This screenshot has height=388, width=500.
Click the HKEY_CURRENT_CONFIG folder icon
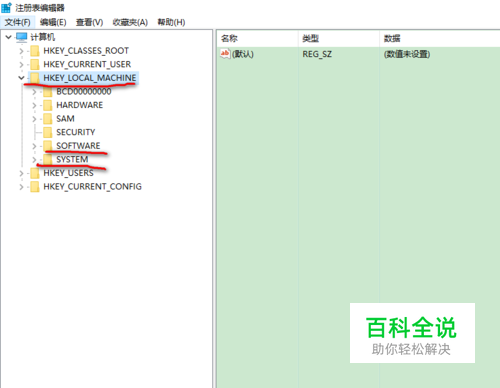(35, 187)
